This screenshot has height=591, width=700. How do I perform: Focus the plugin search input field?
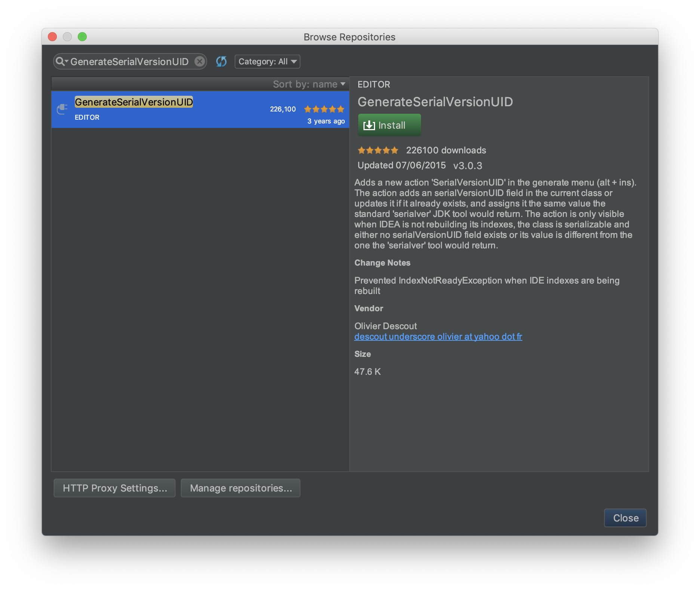[129, 61]
